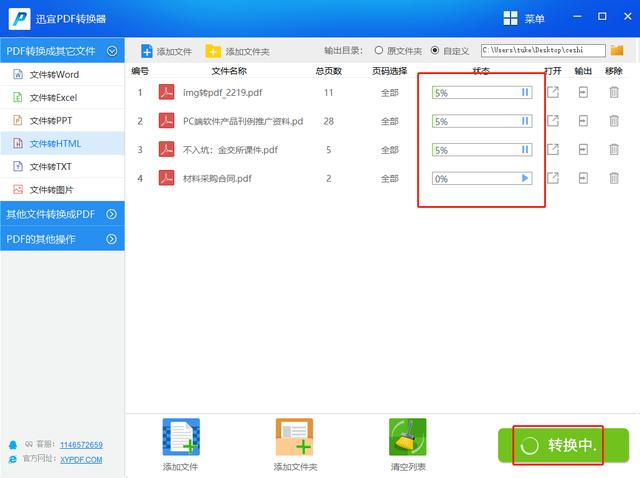This screenshot has width=640, height=478.
Task: Remove img转pdf_2219.pdf from list
Action: tap(614, 92)
